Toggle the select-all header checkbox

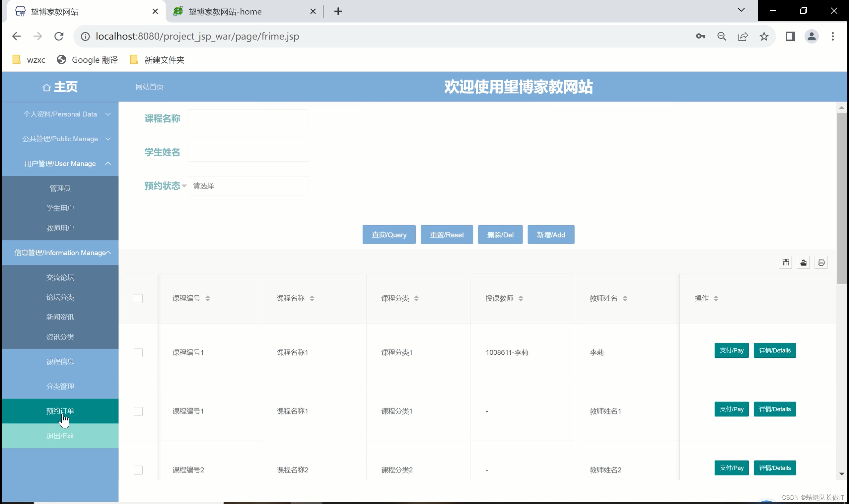[x=138, y=298]
